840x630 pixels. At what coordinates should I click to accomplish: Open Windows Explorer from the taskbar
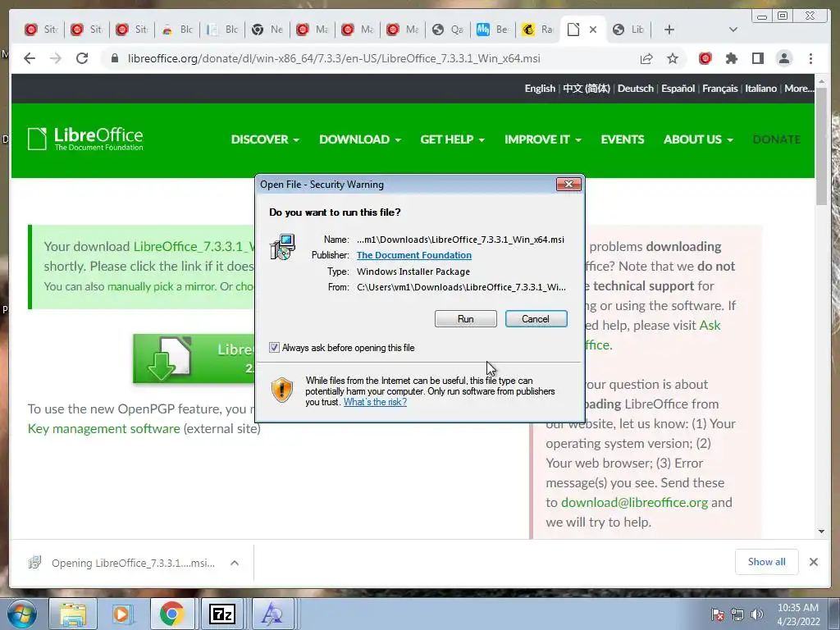click(72, 614)
